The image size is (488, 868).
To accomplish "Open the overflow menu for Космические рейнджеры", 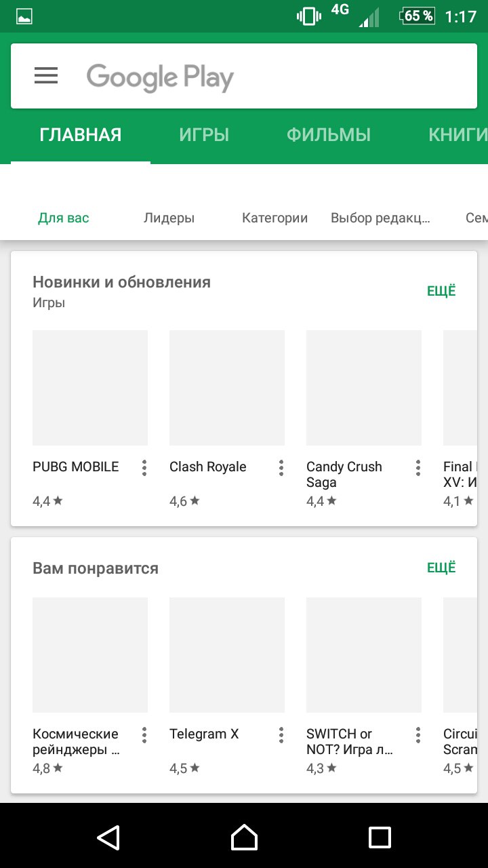I will [x=144, y=735].
